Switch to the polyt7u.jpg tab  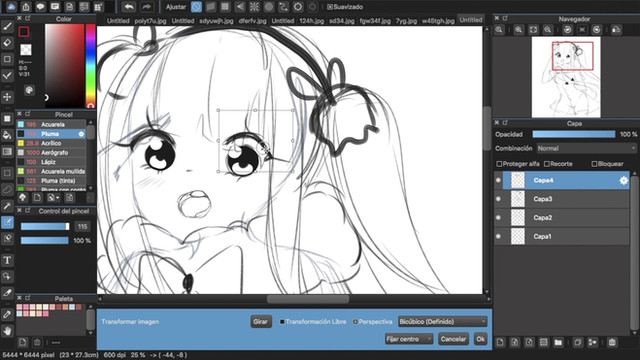tap(151, 20)
